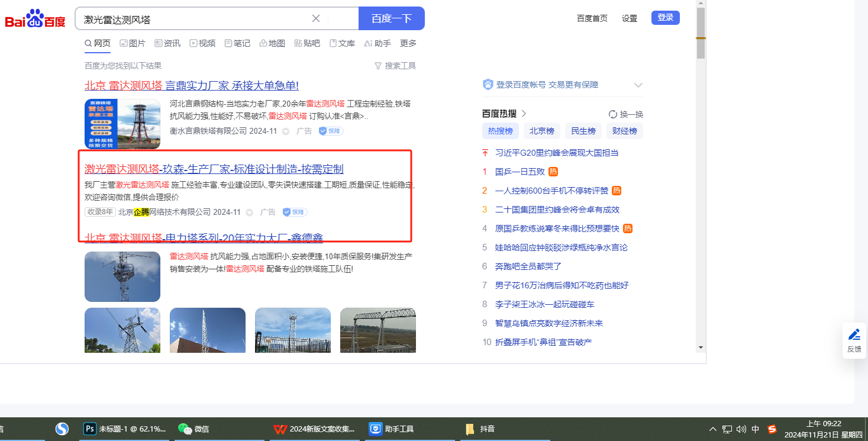868x441 pixels.
Task: Open 折叠屏手机"鼻祖"宣告破产 topic
Action: pos(544,342)
